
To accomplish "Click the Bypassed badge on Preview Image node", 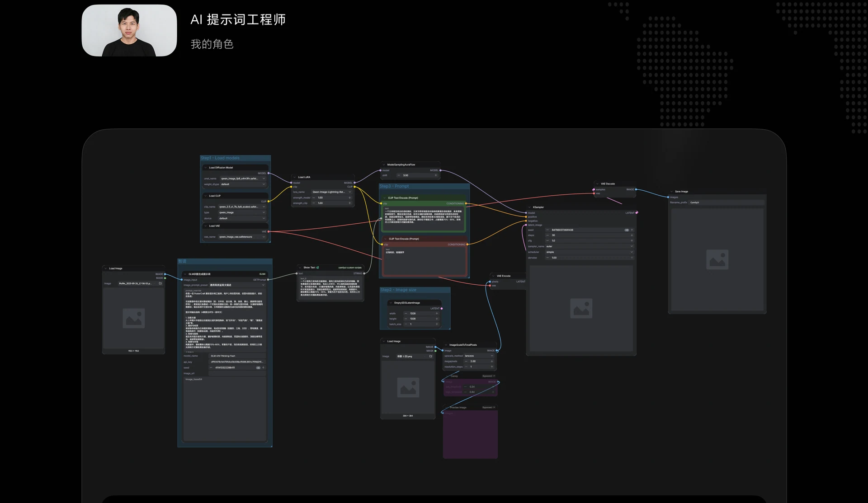I will point(488,407).
